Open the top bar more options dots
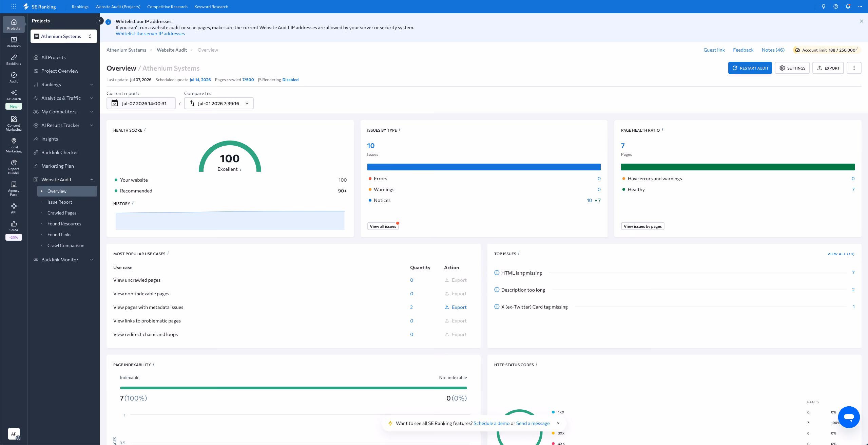Image resolution: width=868 pixels, height=445 pixels. pos(860,6)
